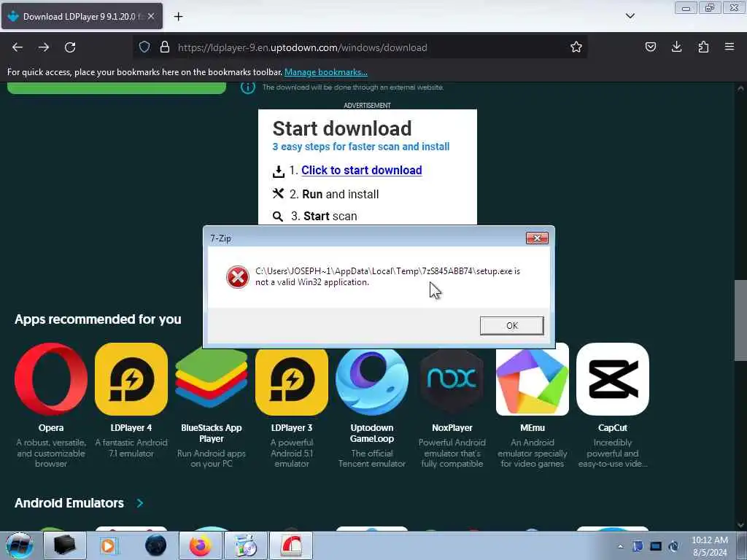The height and width of the screenshot is (560, 747).
Task: Select the Download LDPlayer 9 tab
Action: 82,16
